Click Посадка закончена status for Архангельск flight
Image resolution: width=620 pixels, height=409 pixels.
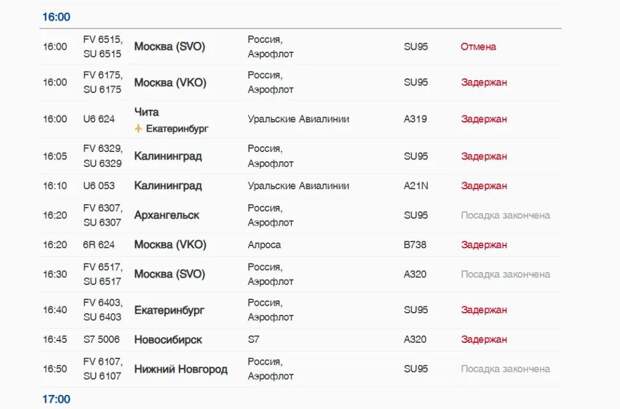coord(505,215)
